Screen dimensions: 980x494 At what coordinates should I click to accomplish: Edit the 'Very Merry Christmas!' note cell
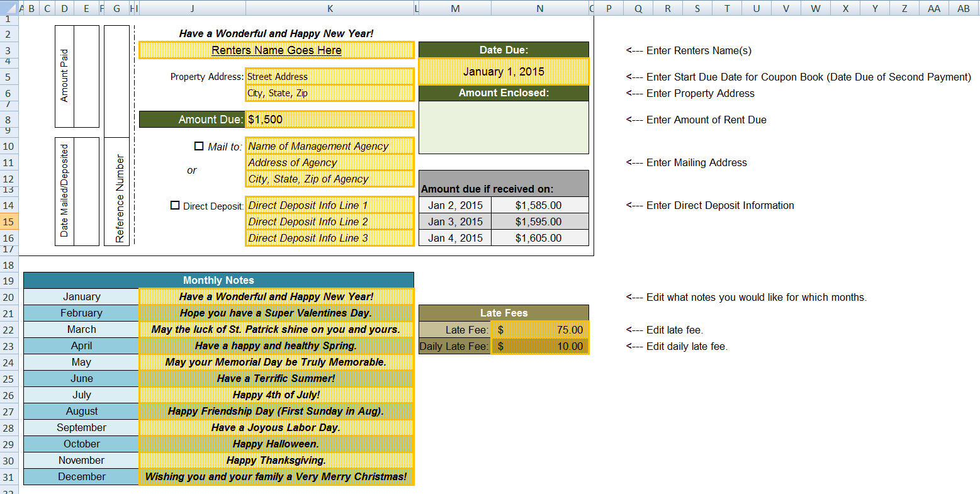click(276, 476)
